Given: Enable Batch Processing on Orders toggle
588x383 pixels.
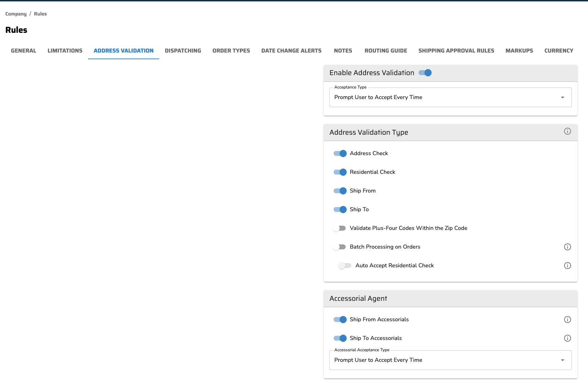Looking at the screenshot, I should (x=339, y=247).
